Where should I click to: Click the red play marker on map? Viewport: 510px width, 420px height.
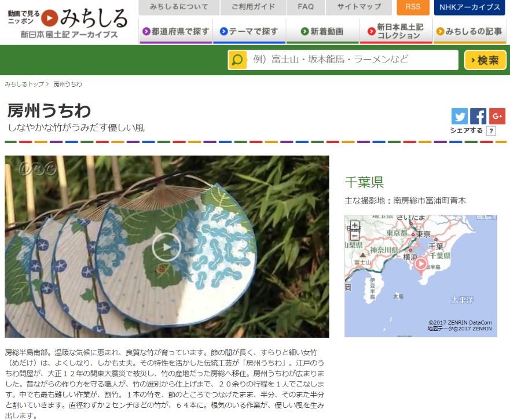point(420,263)
